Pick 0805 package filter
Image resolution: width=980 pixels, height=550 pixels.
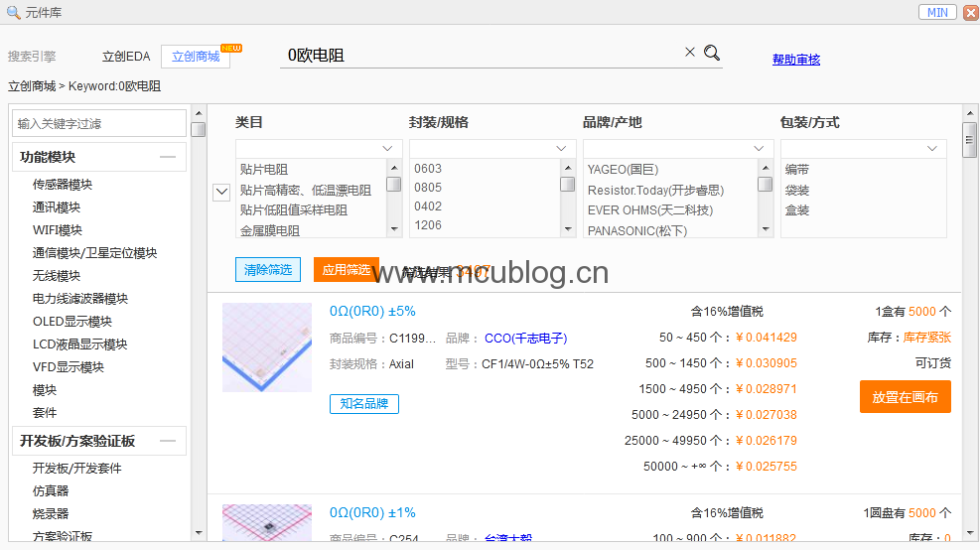tap(428, 188)
